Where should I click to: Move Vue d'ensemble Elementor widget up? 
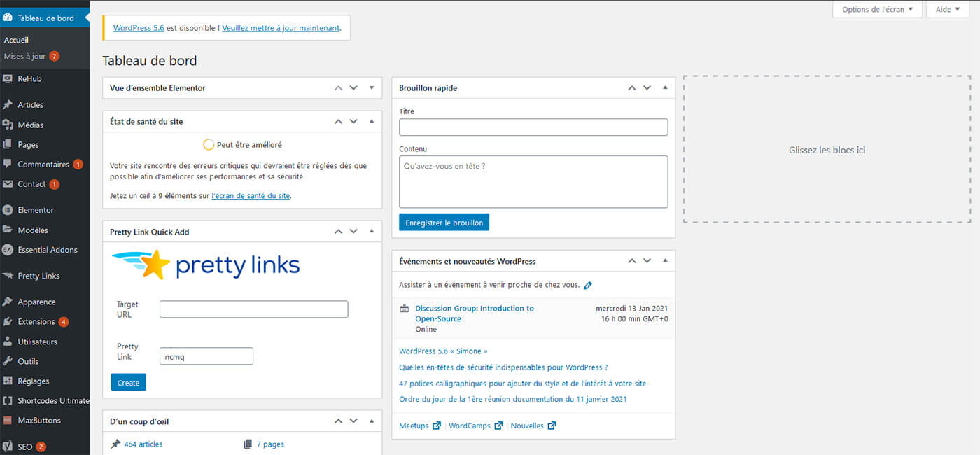pos(339,88)
